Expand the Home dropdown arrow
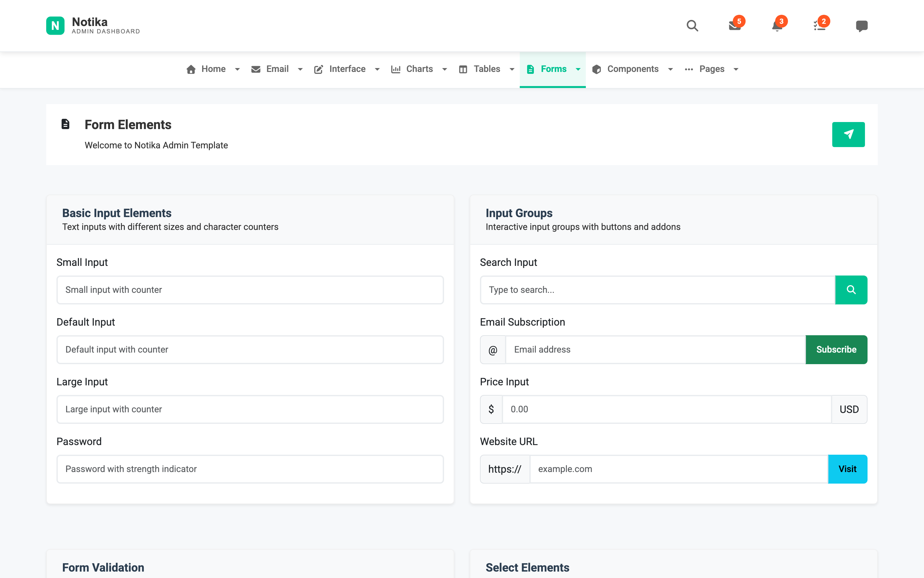Viewport: 924px width, 578px height. click(x=237, y=69)
